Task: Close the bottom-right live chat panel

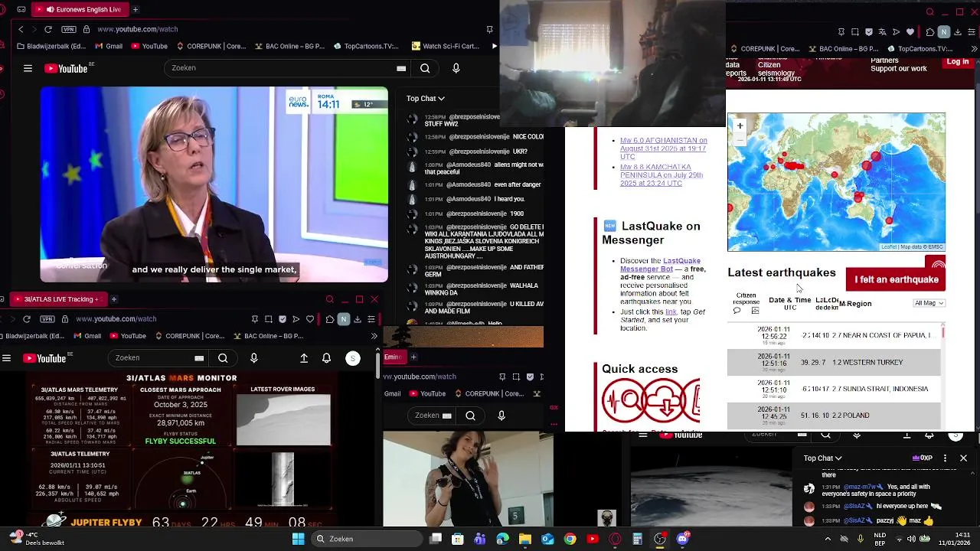Action: coord(963,458)
